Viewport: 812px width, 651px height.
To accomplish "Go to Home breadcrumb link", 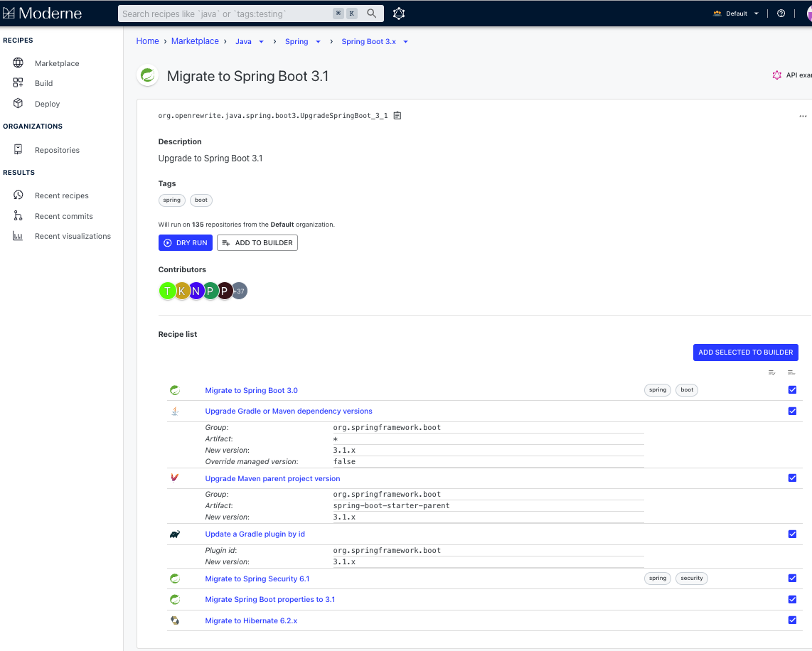I will point(148,41).
